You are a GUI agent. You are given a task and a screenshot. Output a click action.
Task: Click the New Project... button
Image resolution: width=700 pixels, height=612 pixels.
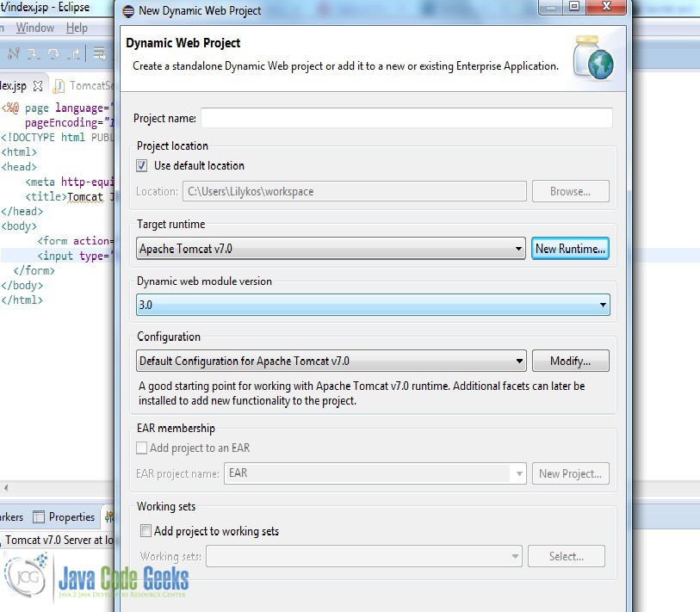(x=570, y=473)
